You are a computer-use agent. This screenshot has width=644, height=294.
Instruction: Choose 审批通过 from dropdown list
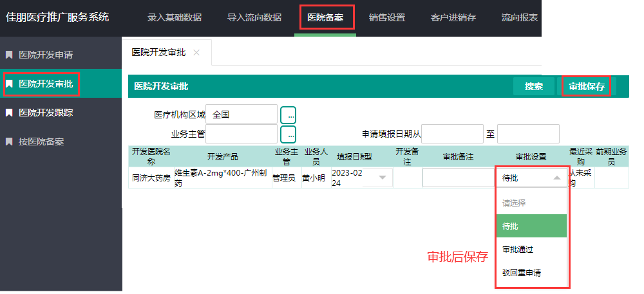click(518, 250)
